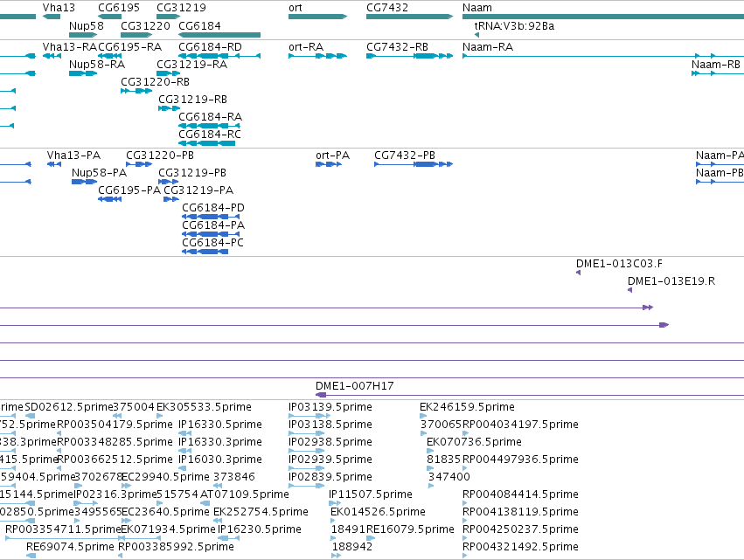The width and height of the screenshot is (744, 560).
Task: Select protein Naam-PB
Action: pyautogui.click(x=720, y=182)
